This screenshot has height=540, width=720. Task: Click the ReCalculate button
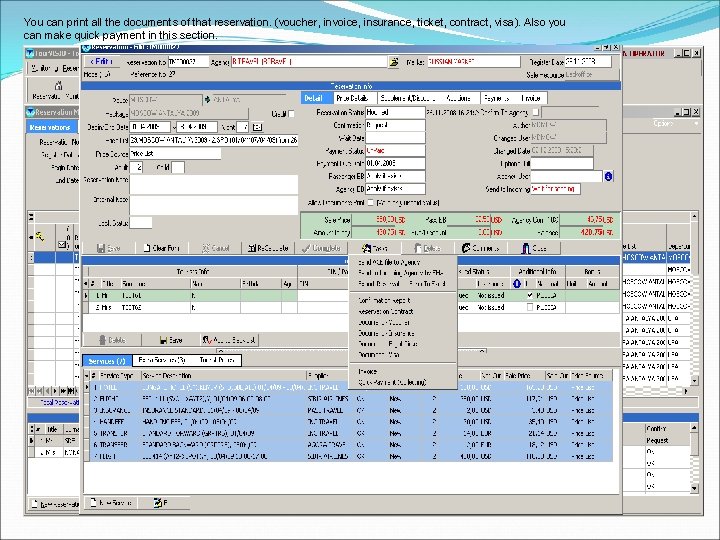pos(269,248)
